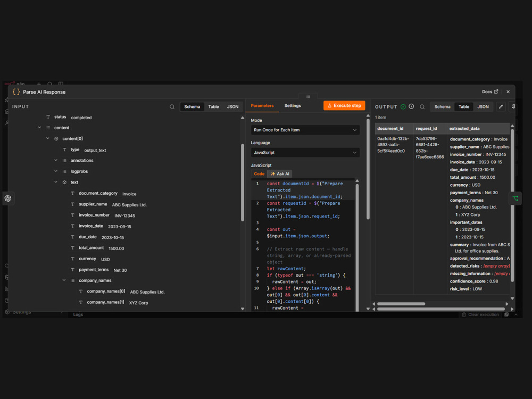Image resolution: width=532 pixels, height=399 pixels.
Task: Switch OUTPUT view to Schema
Action: pos(443,107)
